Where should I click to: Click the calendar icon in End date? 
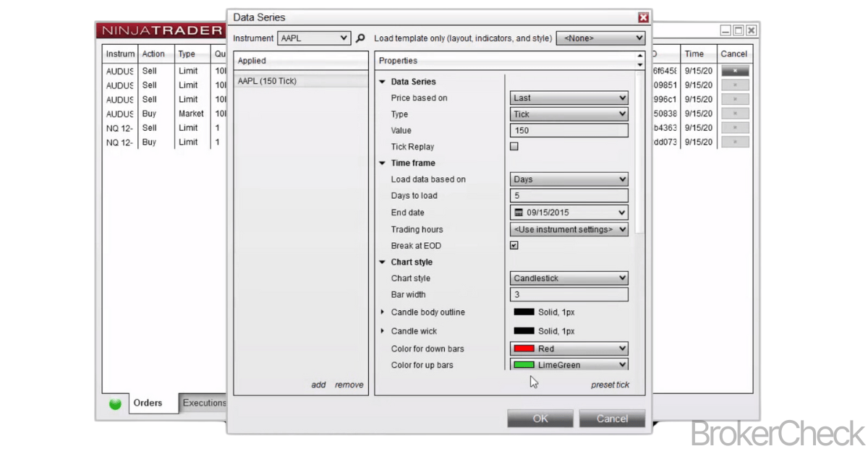519,213
